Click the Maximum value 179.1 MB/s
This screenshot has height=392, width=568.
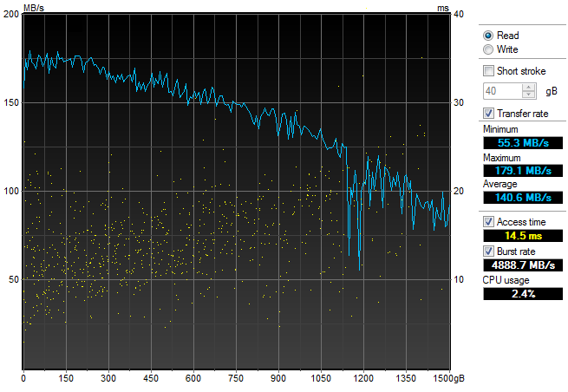[x=523, y=170]
